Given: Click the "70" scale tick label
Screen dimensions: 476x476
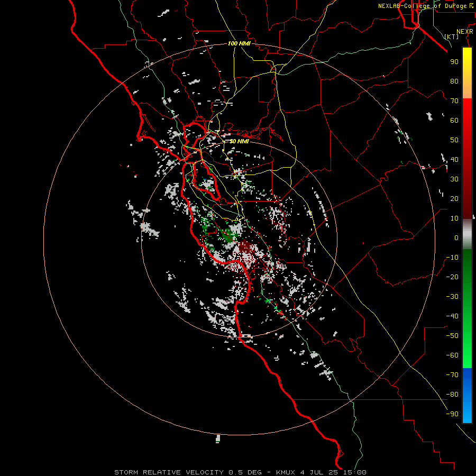Looking at the screenshot, I should (x=454, y=101).
